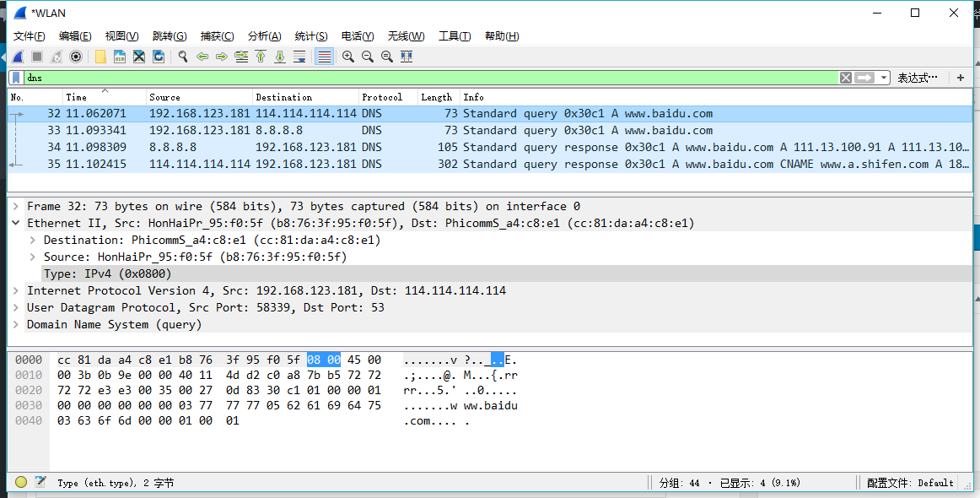This screenshot has height=498, width=980.
Task: Expand Internet Protocol Version 4 details
Action: click(x=16, y=291)
